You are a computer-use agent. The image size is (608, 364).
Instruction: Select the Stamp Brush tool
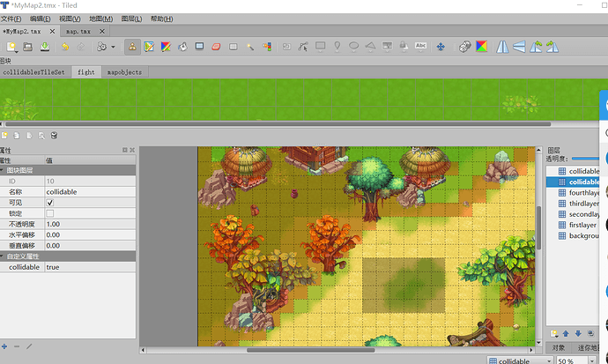132,47
